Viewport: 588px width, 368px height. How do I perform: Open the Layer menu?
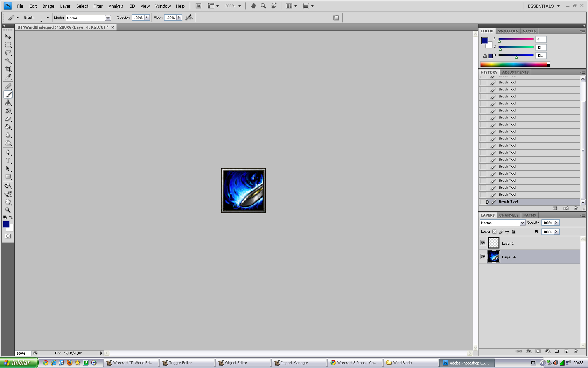(65, 6)
